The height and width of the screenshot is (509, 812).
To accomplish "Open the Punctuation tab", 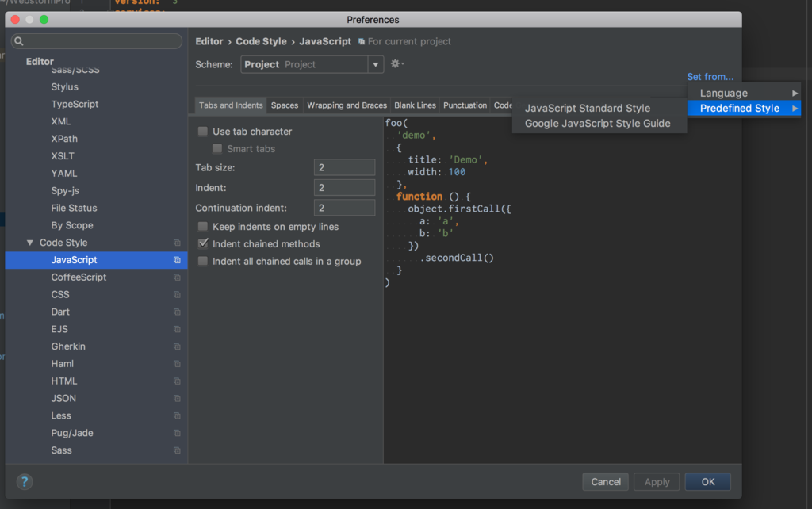I will click(465, 105).
